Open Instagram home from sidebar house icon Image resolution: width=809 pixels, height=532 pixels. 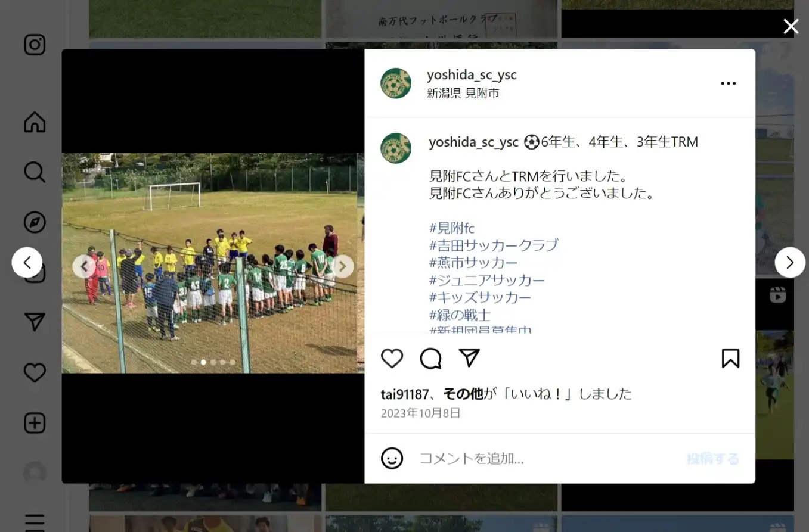(35, 122)
